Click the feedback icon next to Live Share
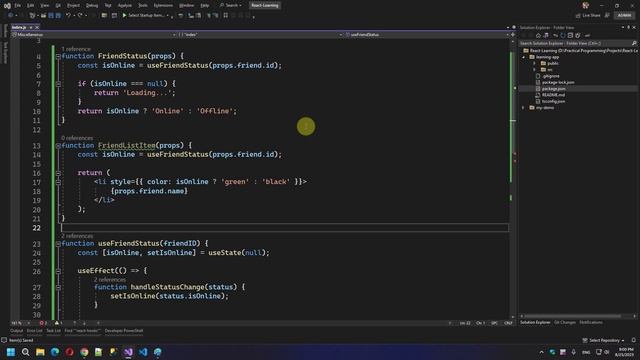Image resolution: width=640 pixels, height=360 pixels. coord(607,16)
